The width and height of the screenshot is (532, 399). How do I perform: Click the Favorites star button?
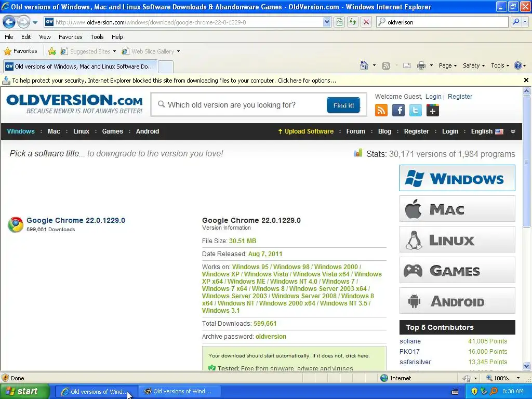point(20,51)
